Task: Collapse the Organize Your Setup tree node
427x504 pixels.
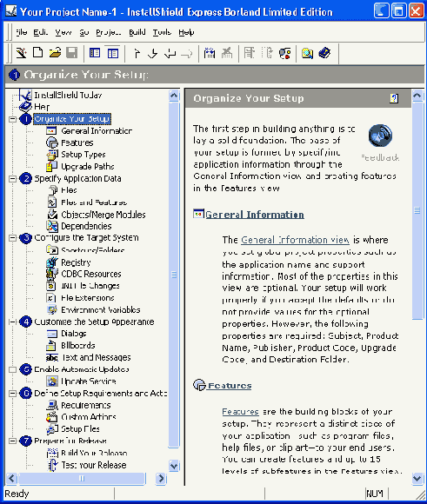Action: coord(12,119)
